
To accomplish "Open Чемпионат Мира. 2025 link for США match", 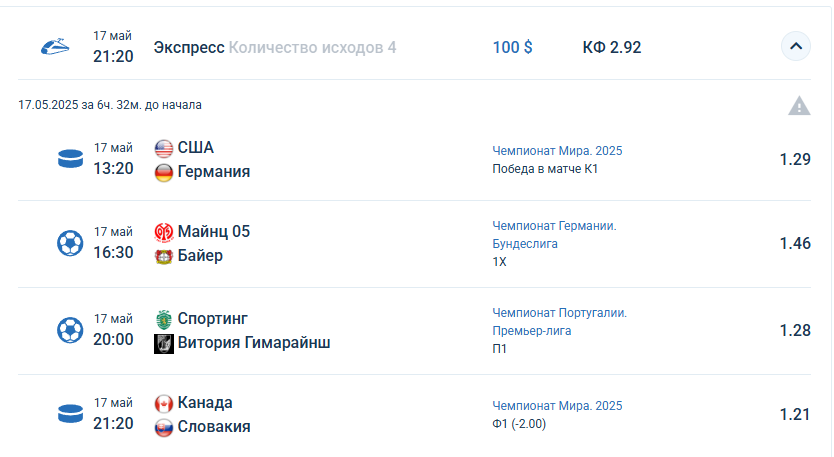I will [557, 151].
